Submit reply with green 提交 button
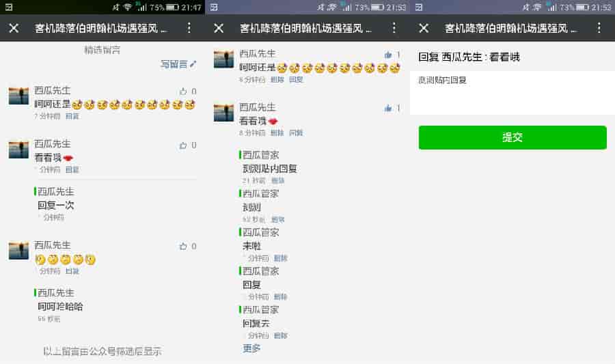This screenshot has height=364, width=615. (x=512, y=137)
